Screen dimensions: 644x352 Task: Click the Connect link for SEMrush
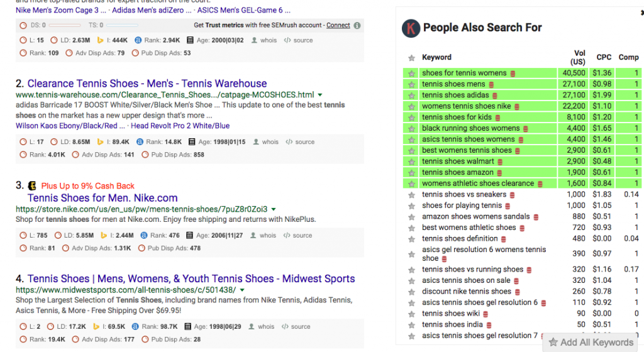click(x=338, y=25)
